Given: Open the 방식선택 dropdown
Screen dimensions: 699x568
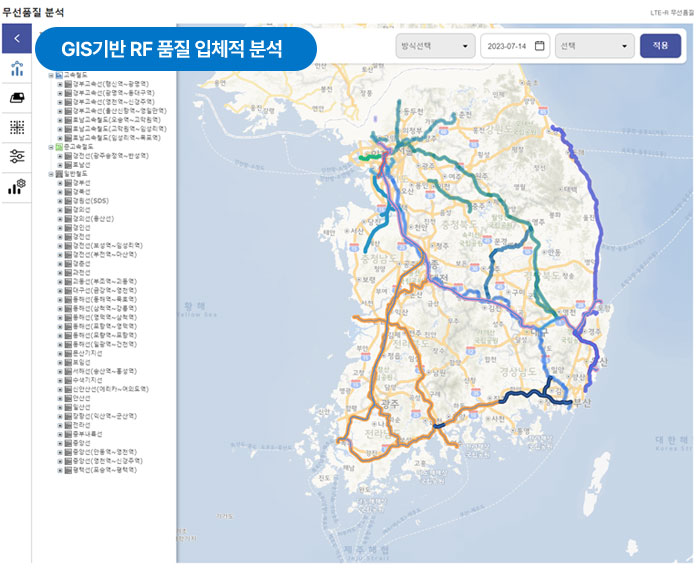Looking at the screenshot, I should coord(435,46).
